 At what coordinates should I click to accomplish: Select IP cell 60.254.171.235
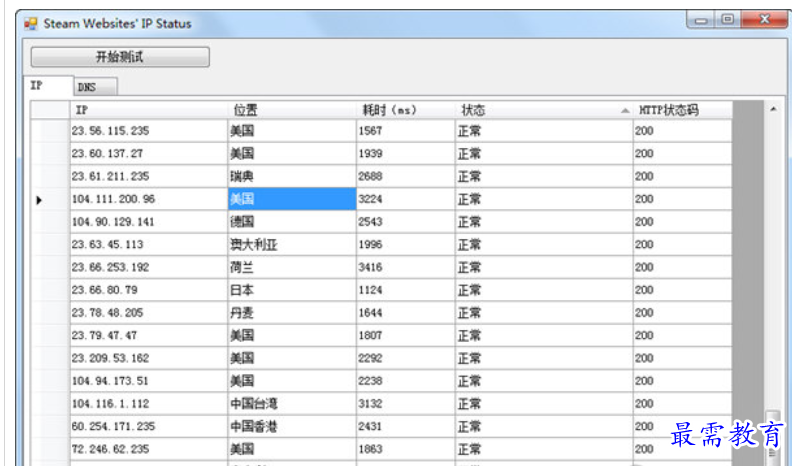coord(148,426)
